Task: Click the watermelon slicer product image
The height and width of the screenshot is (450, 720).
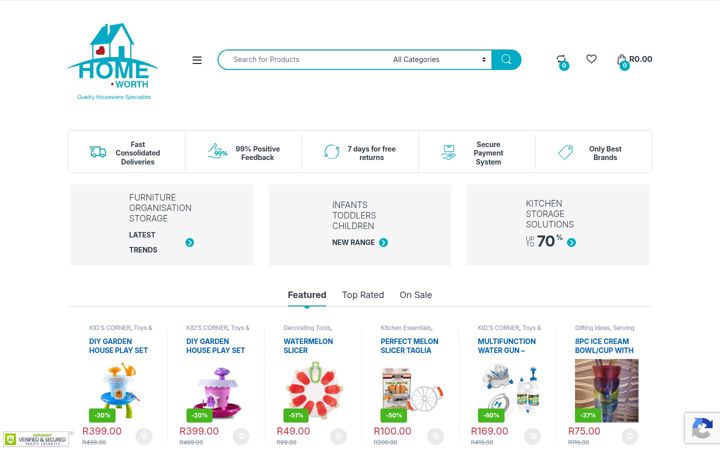Action: pos(315,390)
